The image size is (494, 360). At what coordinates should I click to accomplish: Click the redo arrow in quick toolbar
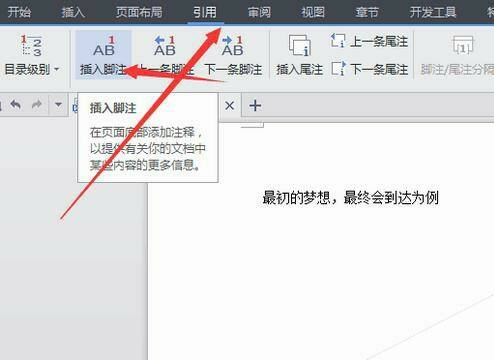tap(36, 105)
